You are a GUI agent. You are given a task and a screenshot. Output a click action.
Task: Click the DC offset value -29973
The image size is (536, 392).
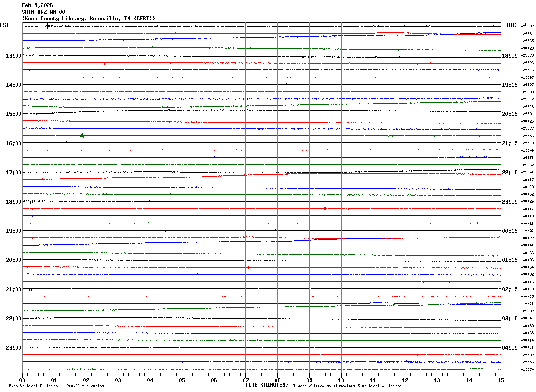pyautogui.click(x=528, y=55)
